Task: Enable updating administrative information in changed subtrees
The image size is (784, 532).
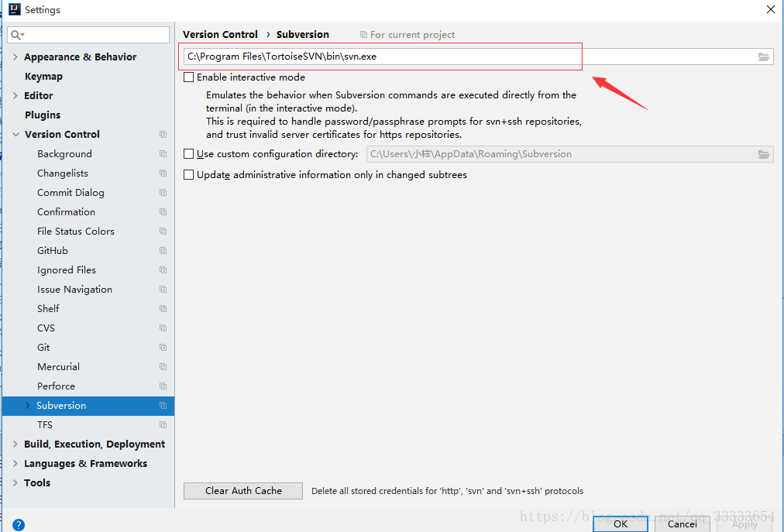Action: click(x=188, y=174)
